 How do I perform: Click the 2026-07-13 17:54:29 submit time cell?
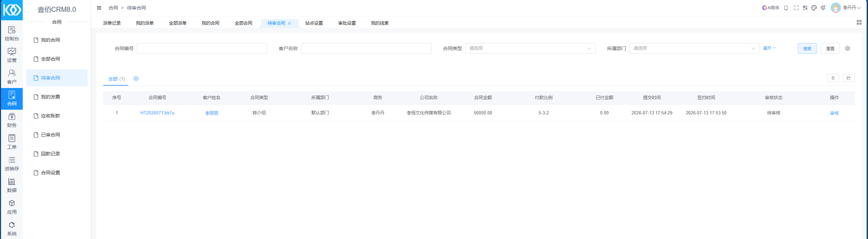pos(652,113)
